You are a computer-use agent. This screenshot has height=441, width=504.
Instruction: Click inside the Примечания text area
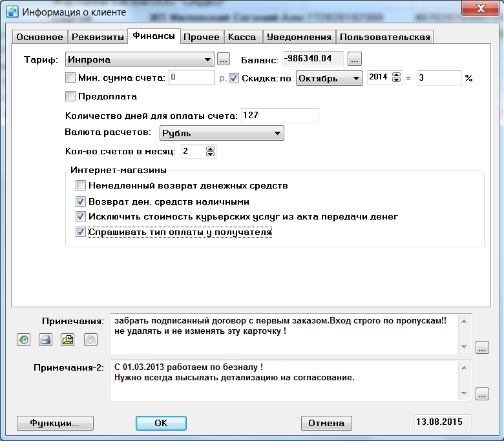284,334
